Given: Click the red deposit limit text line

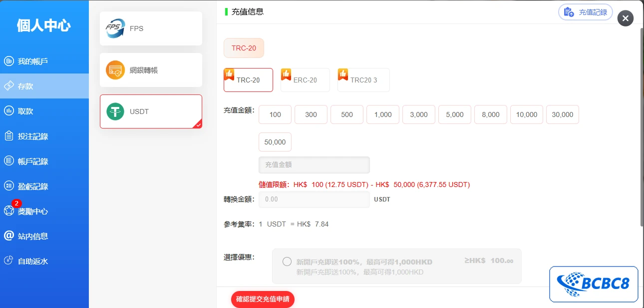Looking at the screenshot, I should [364, 184].
